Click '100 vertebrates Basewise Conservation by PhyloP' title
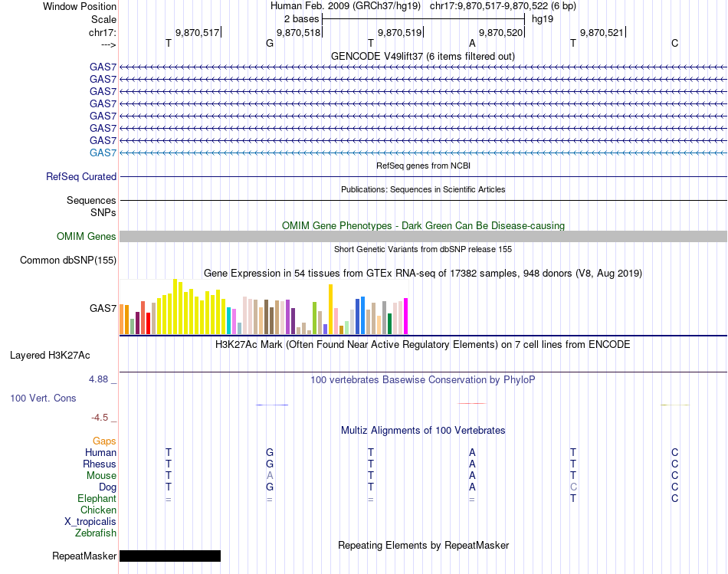Image resolution: width=728 pixels, height=574 pixels. (423, 380)
